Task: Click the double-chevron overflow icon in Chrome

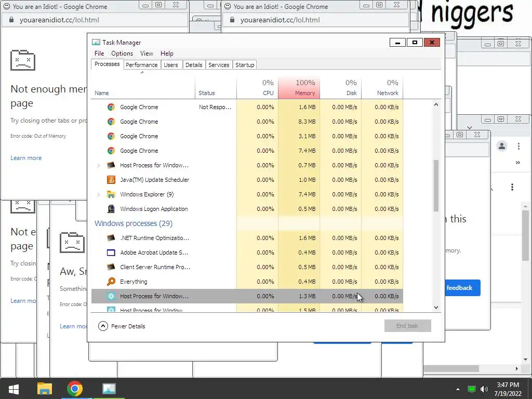Action: pos(518,163)
